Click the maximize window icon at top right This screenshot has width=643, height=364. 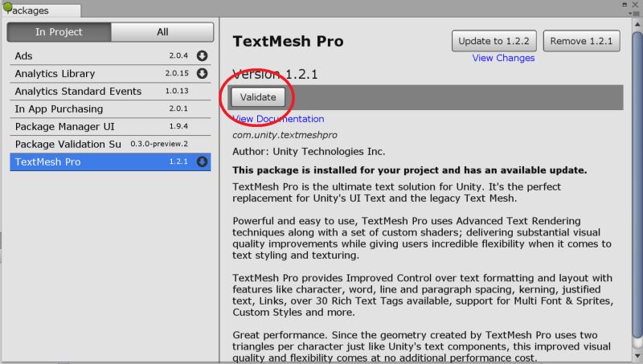coord(625,5)
